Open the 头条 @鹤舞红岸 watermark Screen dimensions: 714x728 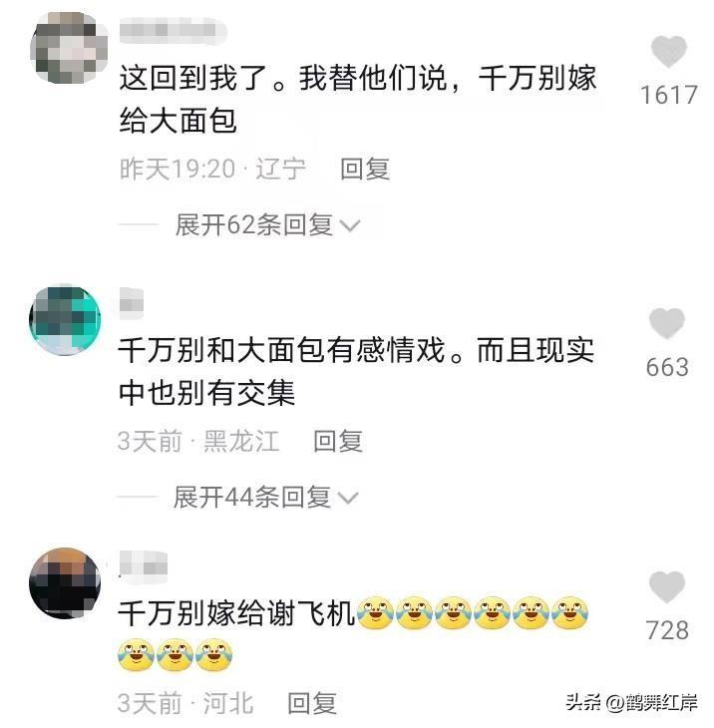631,702
